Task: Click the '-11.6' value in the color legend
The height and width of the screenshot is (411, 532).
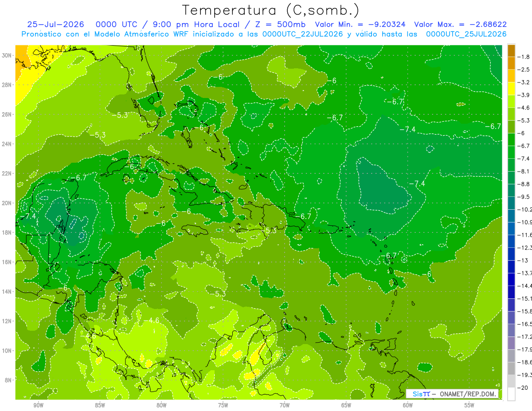Action: tap(525, 235)
